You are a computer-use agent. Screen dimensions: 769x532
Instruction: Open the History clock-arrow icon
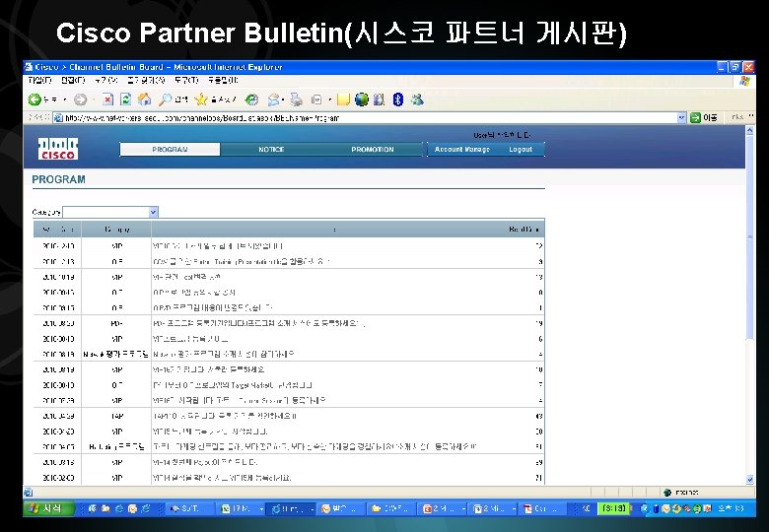click(x=252, y=100)
